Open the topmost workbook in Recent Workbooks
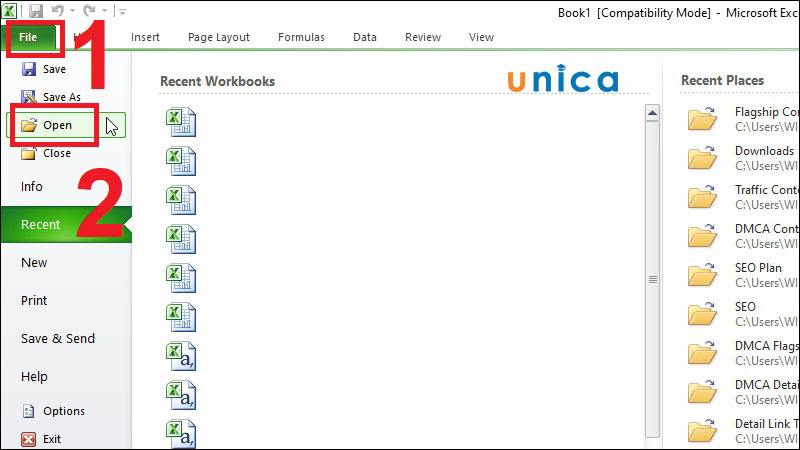 [x=181, y=122]
